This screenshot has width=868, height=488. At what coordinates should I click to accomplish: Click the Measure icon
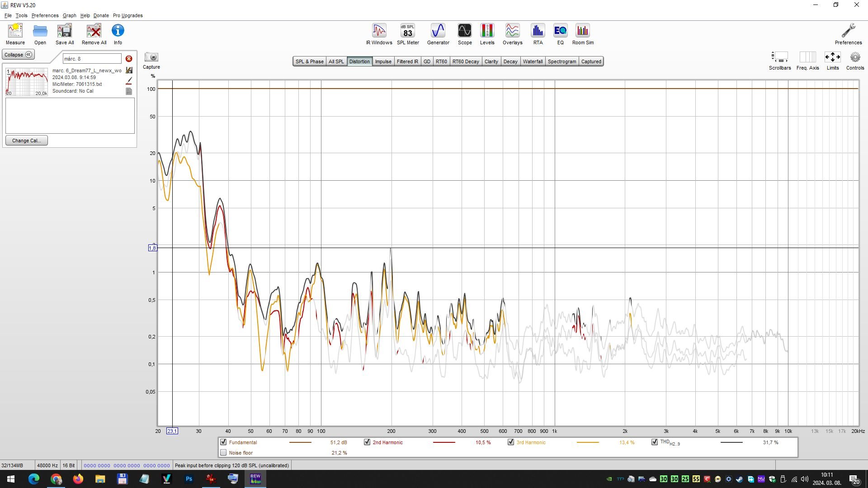(15, 34)
